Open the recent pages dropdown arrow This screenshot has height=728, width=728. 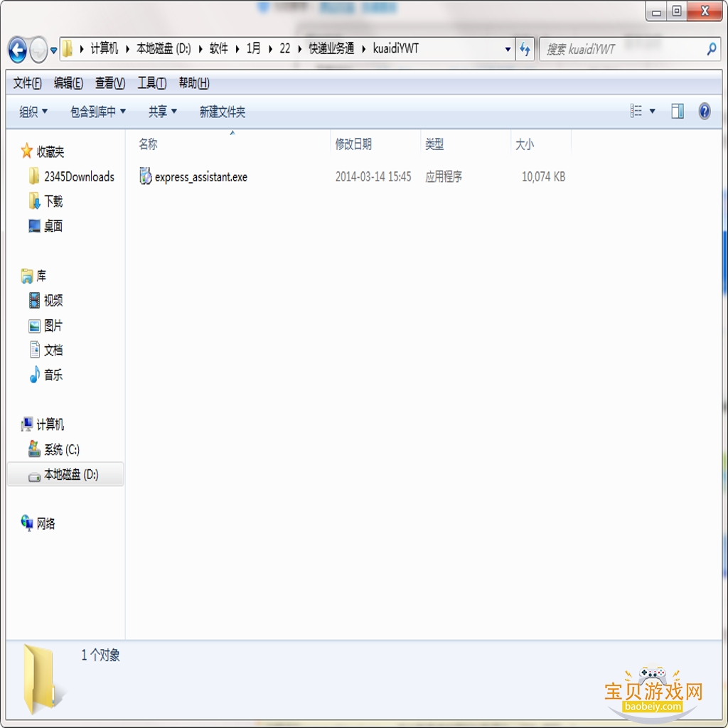point(53,50)
